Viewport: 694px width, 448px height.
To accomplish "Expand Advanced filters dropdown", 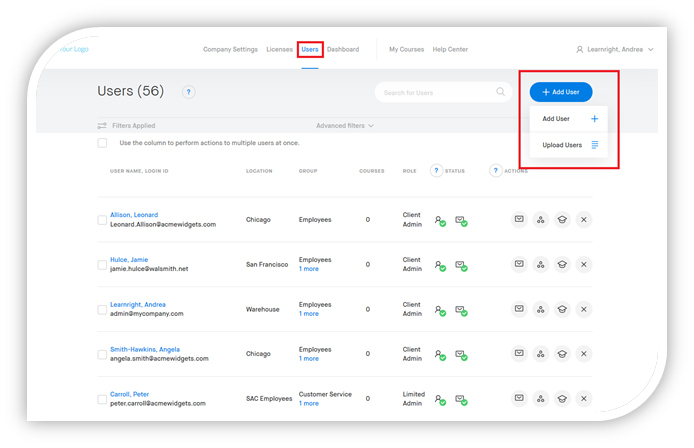I will tap(345, 126).
